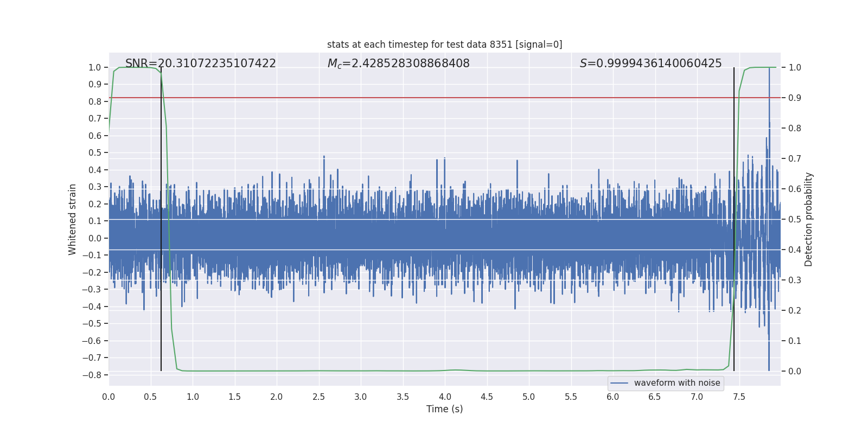Click the x-axis tick label 0.0

(x=108, y=397)
